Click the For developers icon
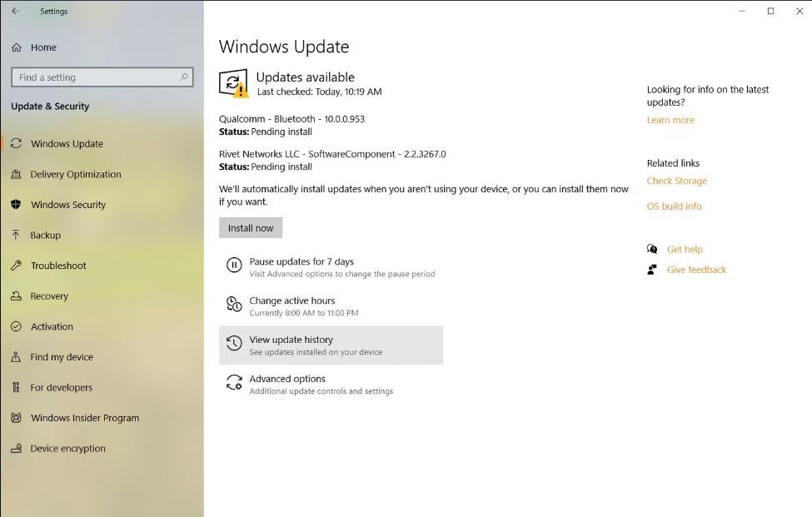 click(16, 387)
